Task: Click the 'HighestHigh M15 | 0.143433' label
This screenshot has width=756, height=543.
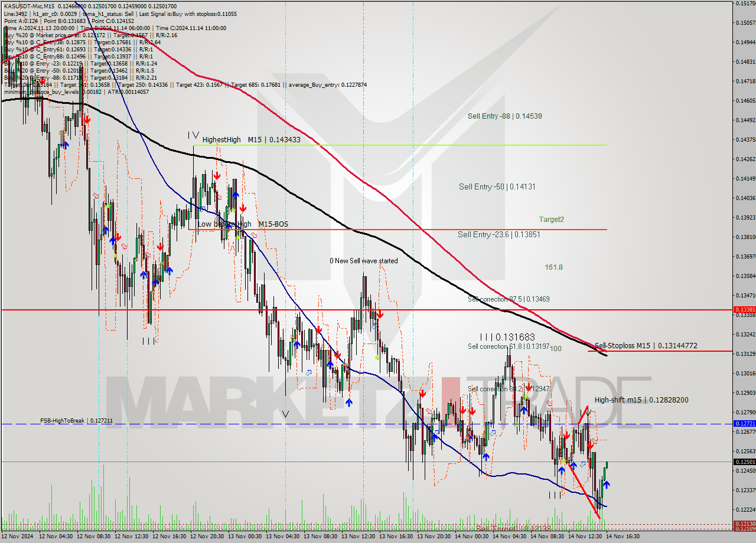Action: (251, 140)
